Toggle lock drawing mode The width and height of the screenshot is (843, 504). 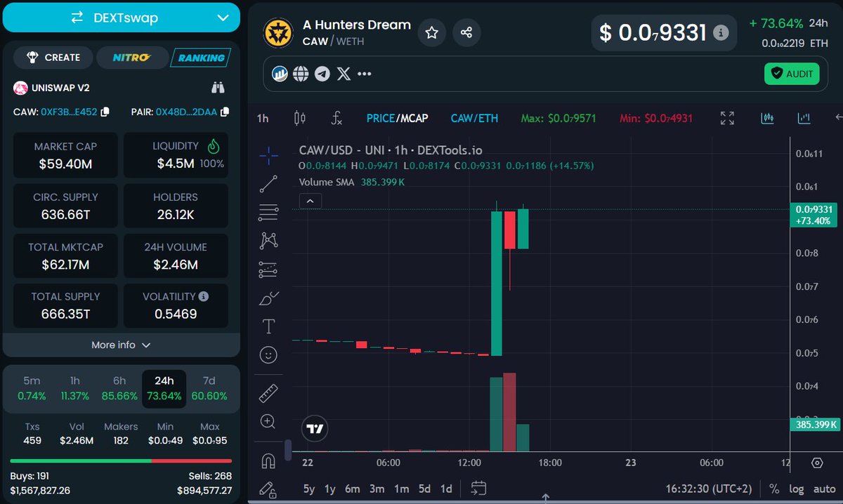tap(268, 489)
